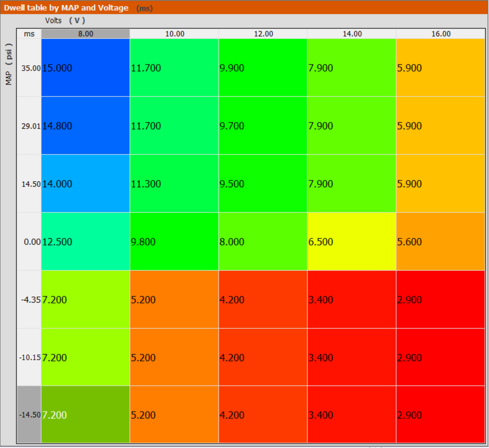Image resolution: width=489 pixels, height=448 pixels.
Task: Click the 5.600 orange cell
Action: point(441,242)
